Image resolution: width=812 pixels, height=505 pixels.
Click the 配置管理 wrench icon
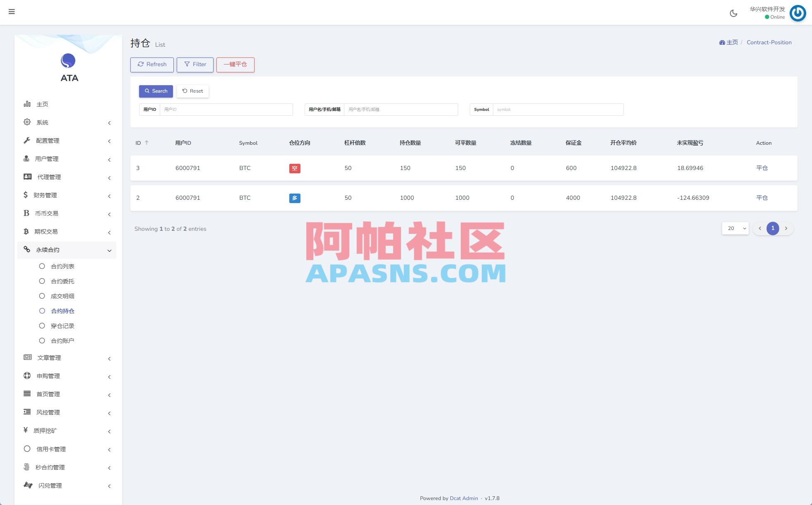[26, 140]
